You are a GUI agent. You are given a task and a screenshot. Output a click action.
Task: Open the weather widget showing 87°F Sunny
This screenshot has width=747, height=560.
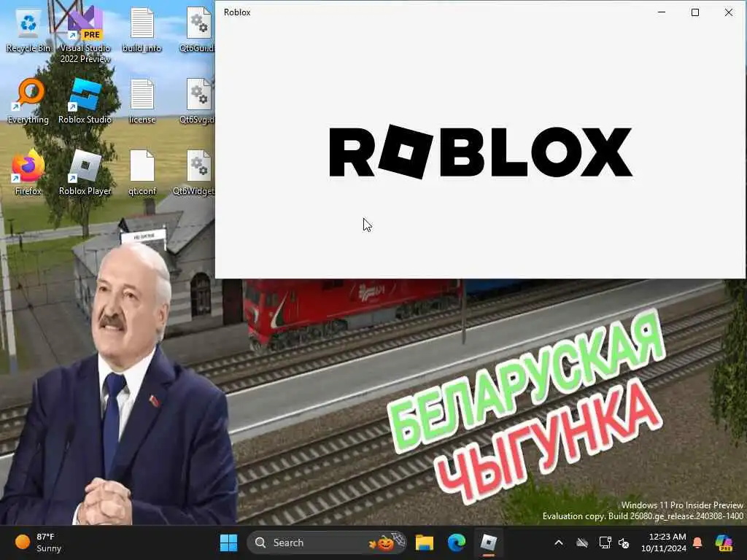(x=38, y=542)
